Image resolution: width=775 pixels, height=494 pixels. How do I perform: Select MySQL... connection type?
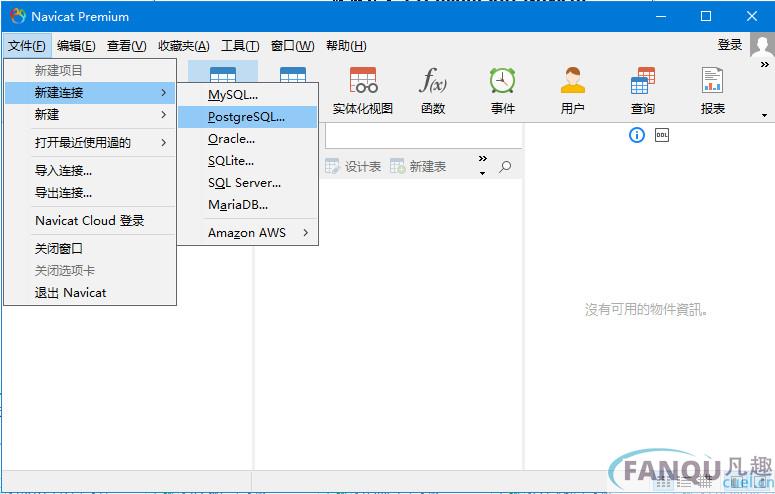[248, 95]
